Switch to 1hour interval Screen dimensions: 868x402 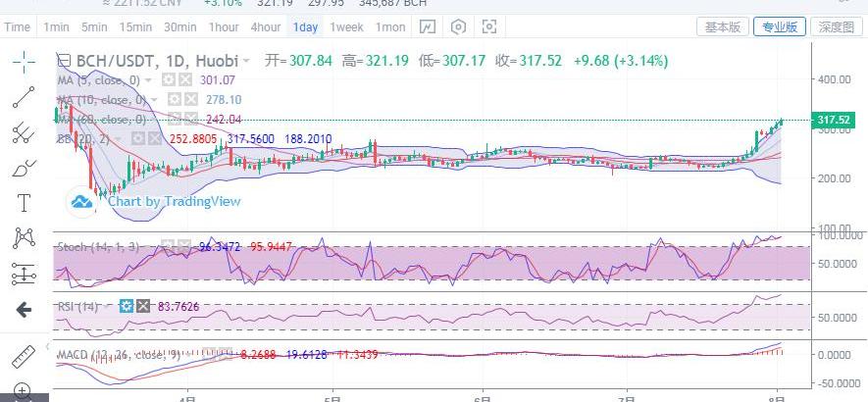point(224,26)
